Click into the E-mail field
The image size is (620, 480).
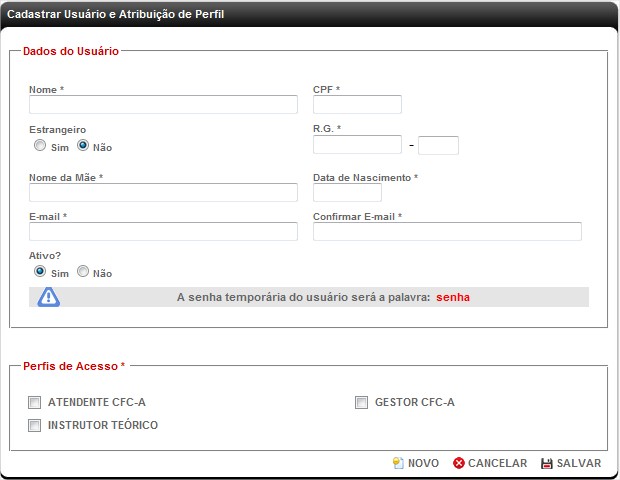[163, 232]
